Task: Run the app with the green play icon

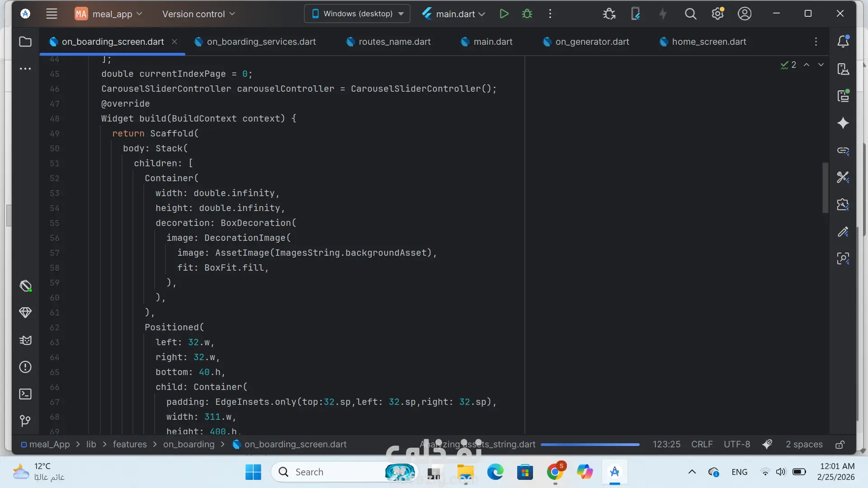Action: [x=504, y=14]
